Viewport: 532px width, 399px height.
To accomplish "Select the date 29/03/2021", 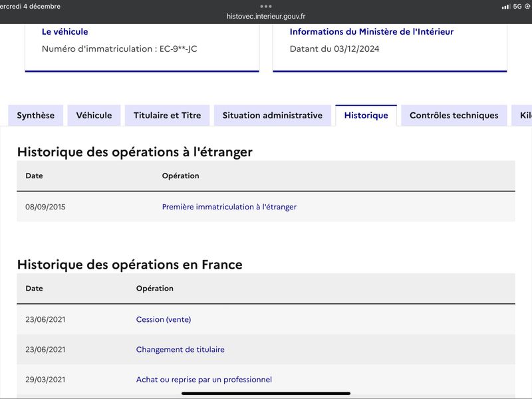I will [x=45, y=379].
